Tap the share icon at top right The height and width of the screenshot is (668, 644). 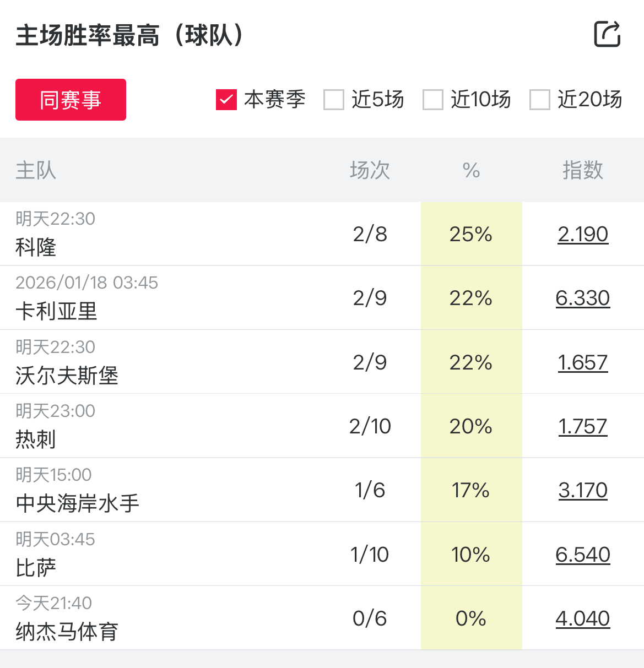[607, 34]
